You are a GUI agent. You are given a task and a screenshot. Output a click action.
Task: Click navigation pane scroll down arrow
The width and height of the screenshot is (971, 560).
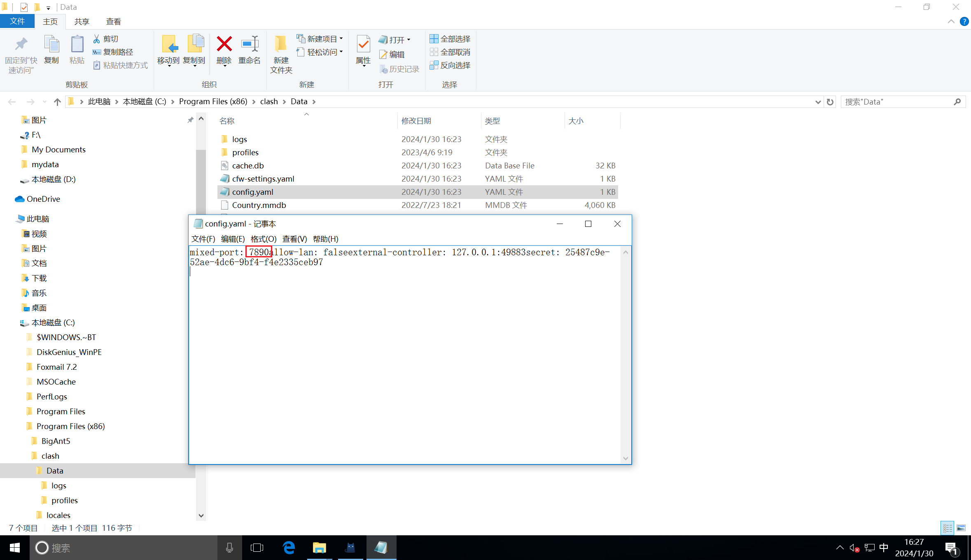click(x=201, y=515)
